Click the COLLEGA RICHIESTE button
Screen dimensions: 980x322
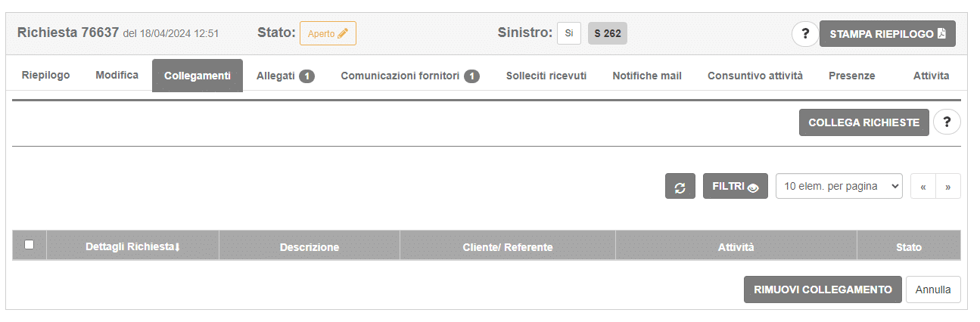pos(863,122)
